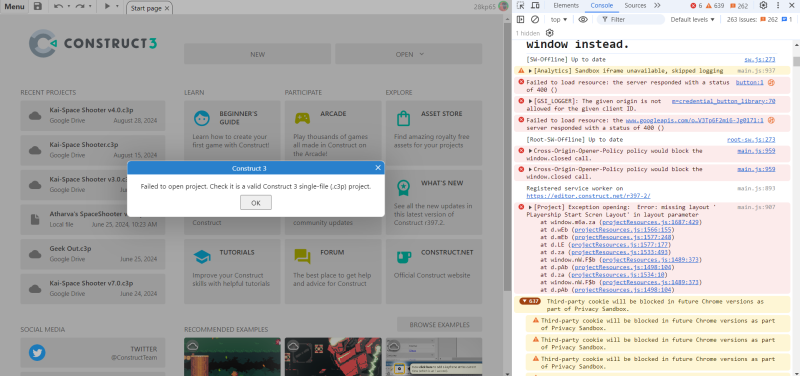Viewport: 800px width, 376px height.
Task: Click the DevTools inspect element icon
Action: (520, 6)
